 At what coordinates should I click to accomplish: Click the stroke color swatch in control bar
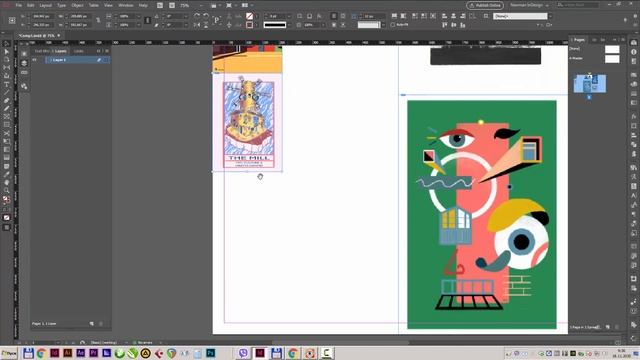click(x=249, y=25)
